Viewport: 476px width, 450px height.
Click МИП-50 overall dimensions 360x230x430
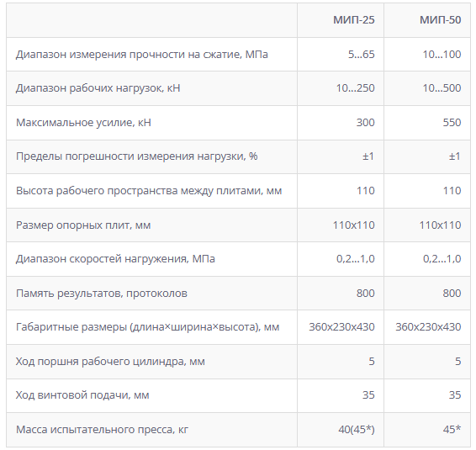tap(428, 327)
